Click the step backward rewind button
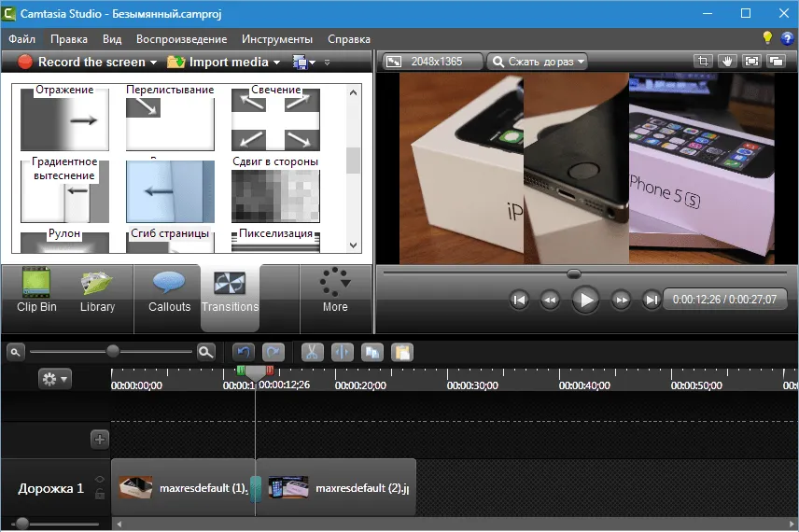This screenshot has height=532, width=799. point(550,300)
